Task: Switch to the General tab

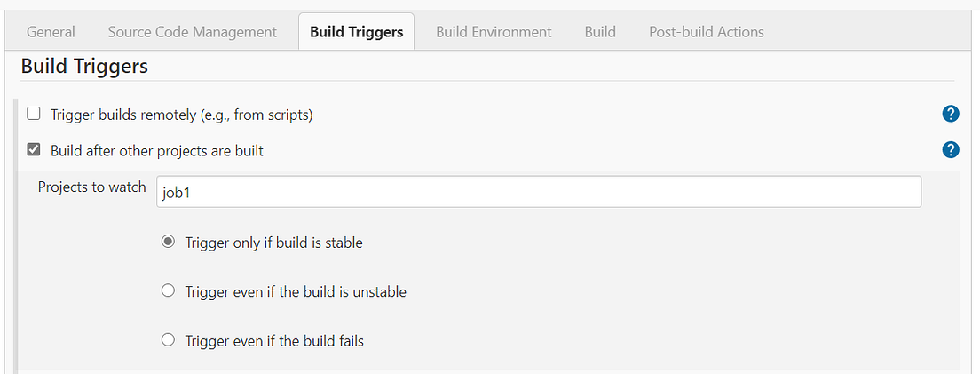Action: (x=51, y=32)
